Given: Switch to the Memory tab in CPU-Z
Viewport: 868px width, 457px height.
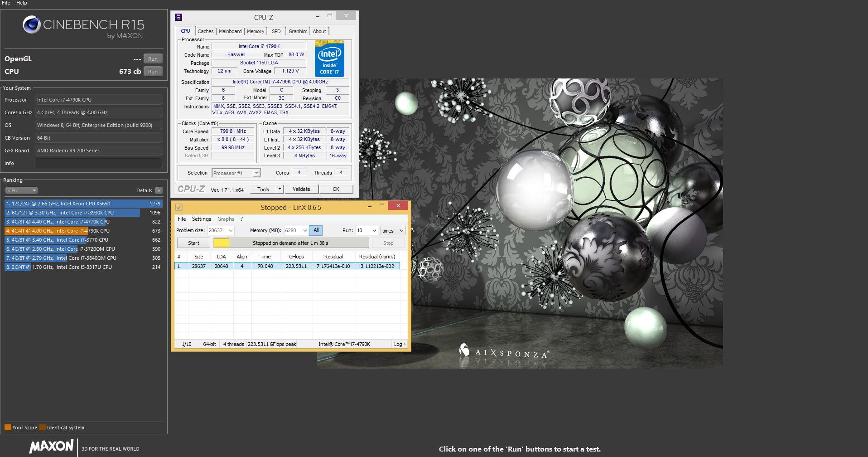Looking at the screenshot, I should click(256, 31).
